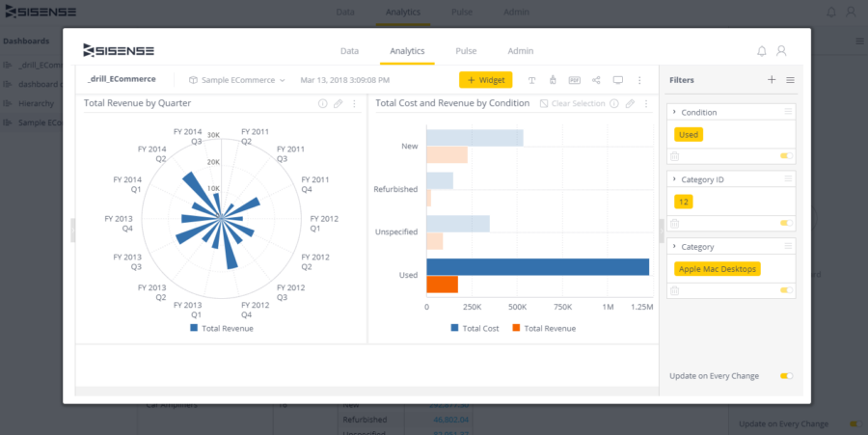Viewport: 868px width, 435px height.
Task: Open the Sample ECommerce data source dropdown
Action: pos(237,80)
